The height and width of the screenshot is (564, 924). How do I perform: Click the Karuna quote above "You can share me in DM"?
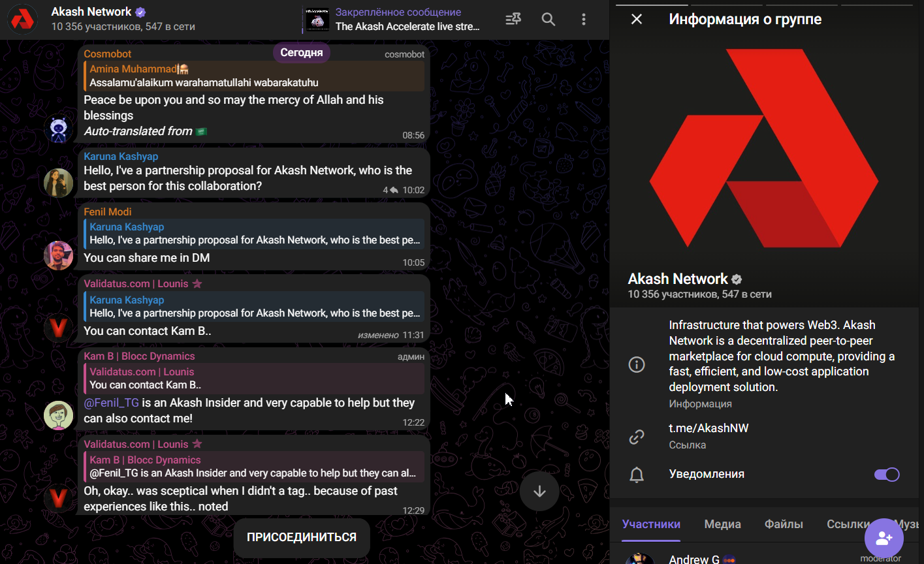pyautogui.click(x=254, y=234)
